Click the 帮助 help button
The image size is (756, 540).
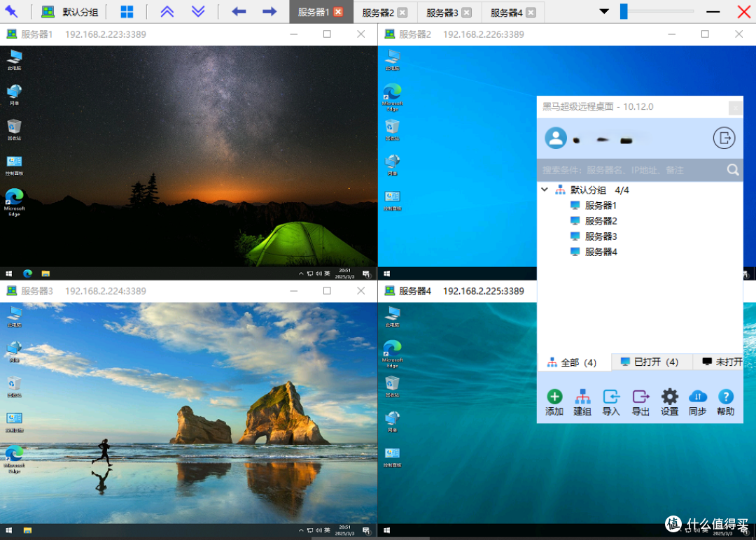pyautogui.click(x=726, y=402)
